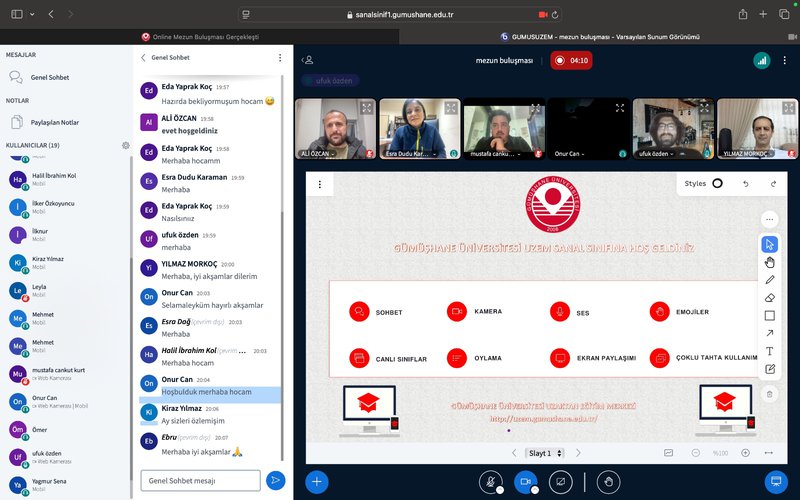Open Styles panel in whiteboard
The width and height of the screenshot is (800, 500).
704,184
